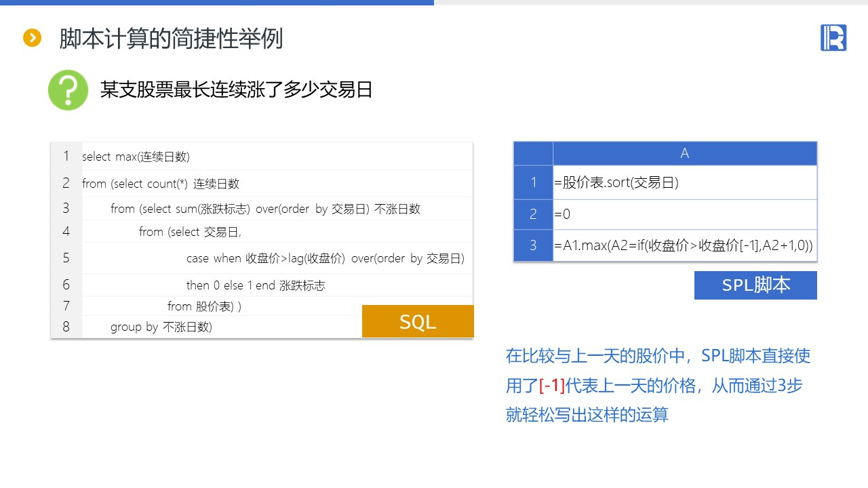Click row number 3 in SPL table

click(534, 245)
